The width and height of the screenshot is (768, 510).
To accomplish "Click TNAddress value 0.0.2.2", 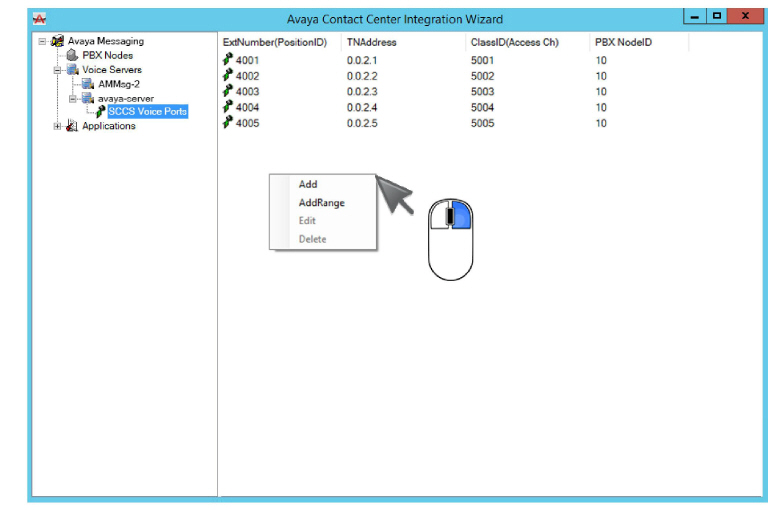I will pyautogui.click(x=362, y=76).
